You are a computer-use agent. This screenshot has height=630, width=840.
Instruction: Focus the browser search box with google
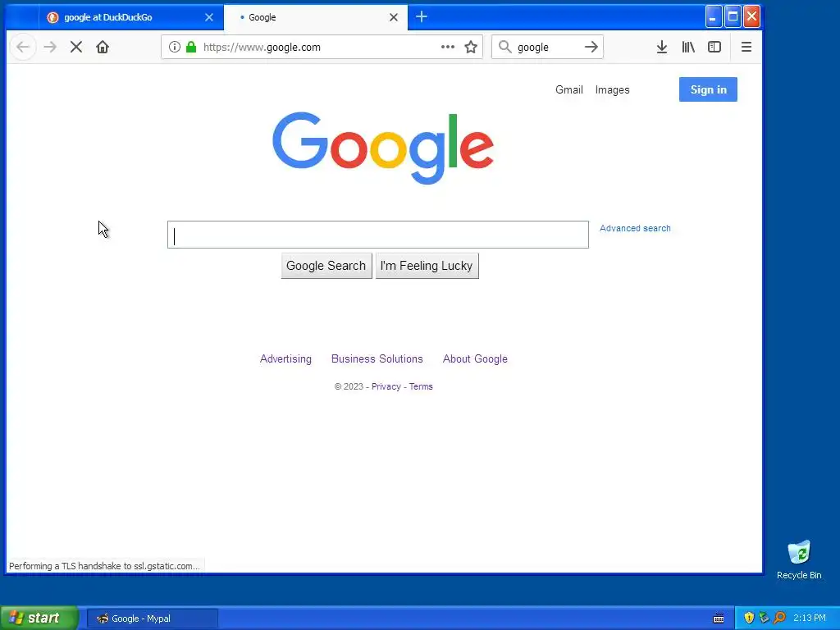coord(547,47)
